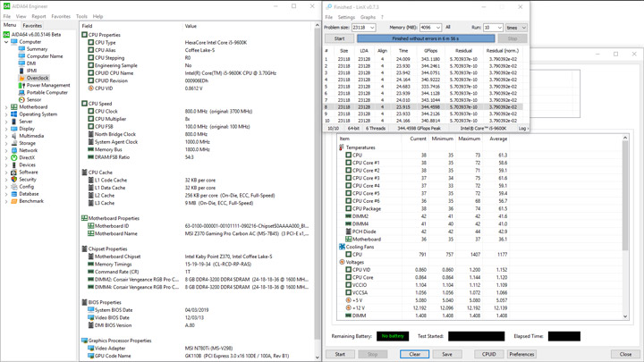This screenshot has height=362, width=644.
Task: Click the Motherboard category icon
Action: coord(14,106)
